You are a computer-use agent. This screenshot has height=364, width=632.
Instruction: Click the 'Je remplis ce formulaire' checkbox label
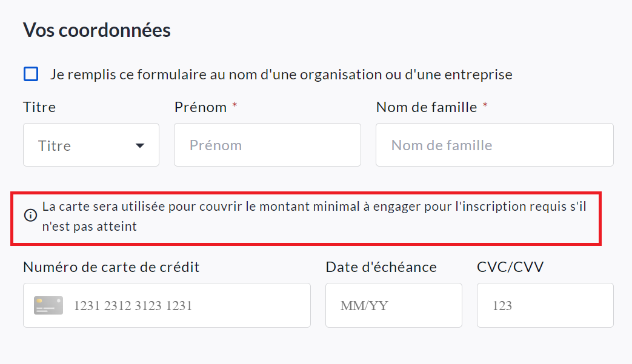coord(281,74)
